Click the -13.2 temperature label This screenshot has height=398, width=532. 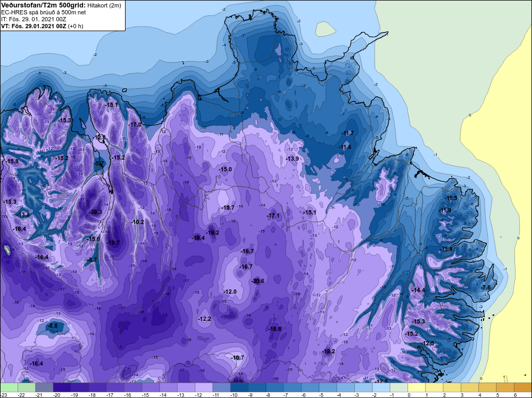23,214
